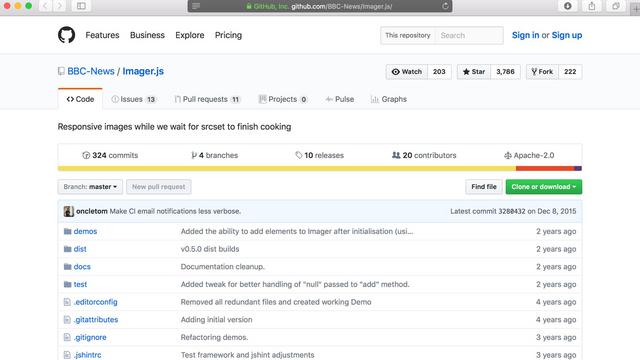Watch the repository
Image resolution: width=640 pixels, height=360 pixels.
407,72
